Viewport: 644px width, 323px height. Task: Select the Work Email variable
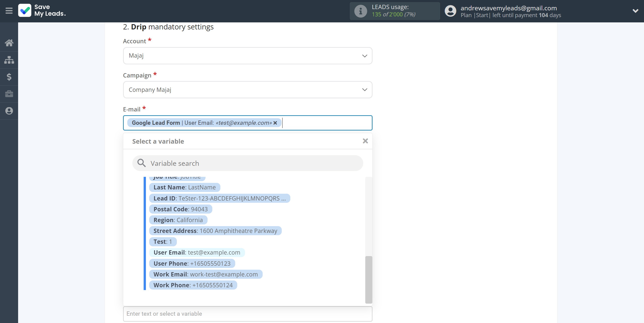[x=206, y=274]
